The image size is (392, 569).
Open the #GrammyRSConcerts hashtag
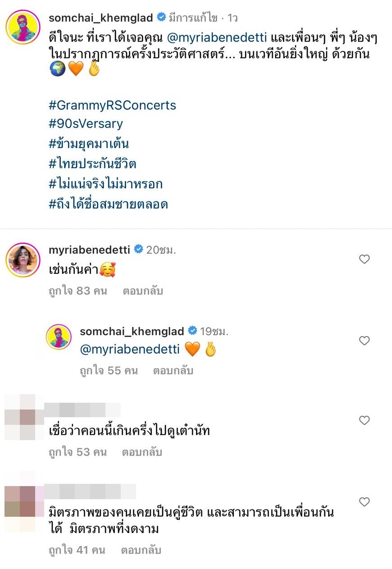(112, 105)
